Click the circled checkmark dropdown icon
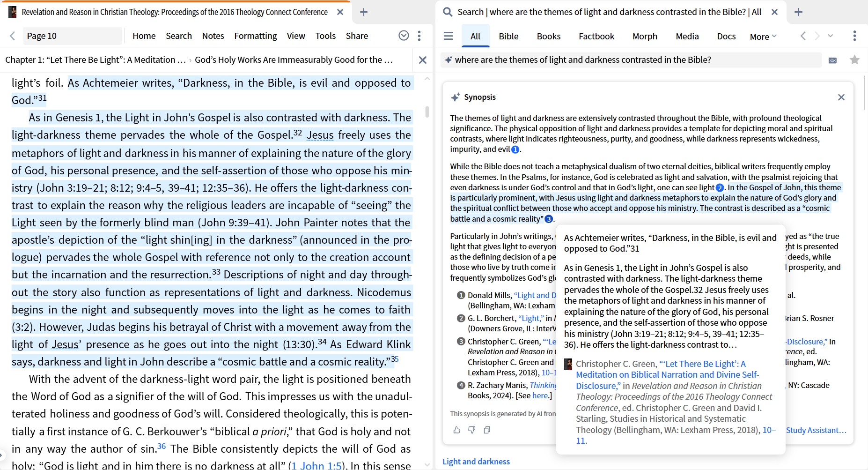 pyautogui.click(x=404, y=36)
